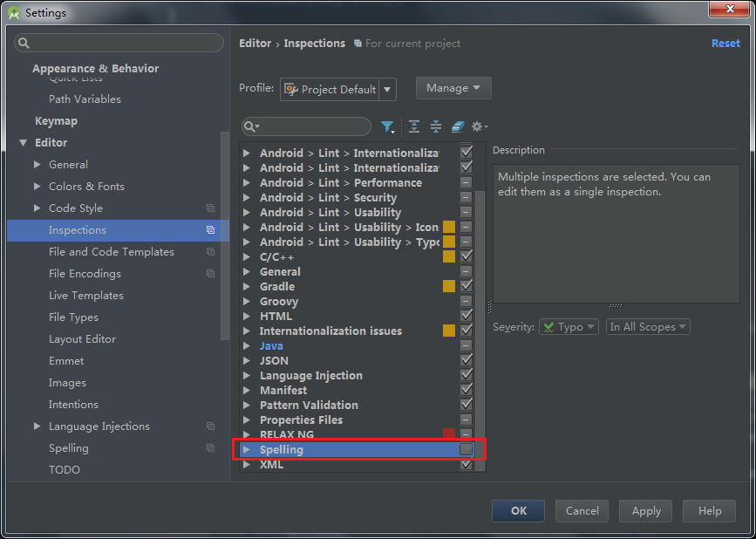Click the red severity swatch for RELAX NG
The width and height of the screenshot is (756, 539).
click(449, 433)
